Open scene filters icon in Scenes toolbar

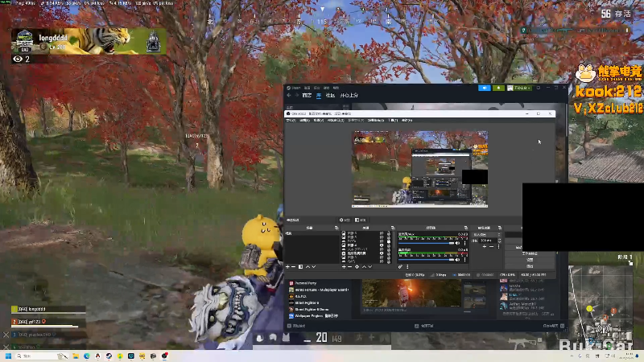click(300, 267)
